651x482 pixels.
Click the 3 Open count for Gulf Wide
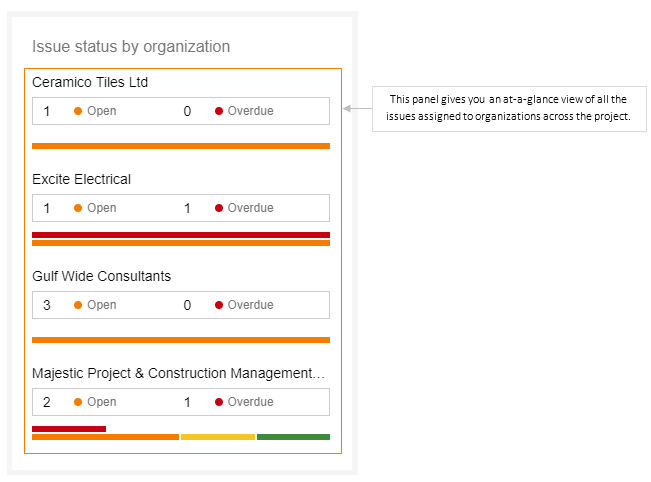pos(47,305)
